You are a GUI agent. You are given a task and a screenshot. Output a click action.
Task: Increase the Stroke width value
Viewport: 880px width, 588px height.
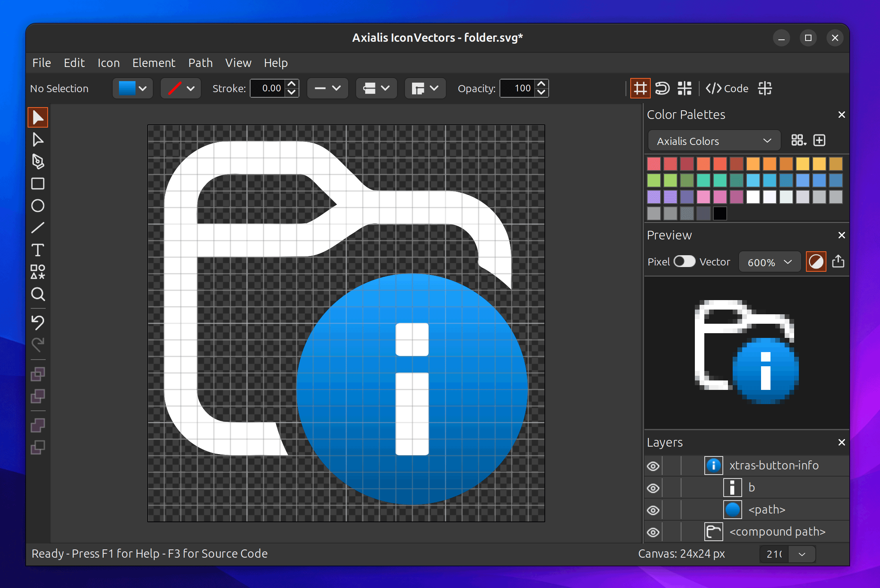coord(291,83)
